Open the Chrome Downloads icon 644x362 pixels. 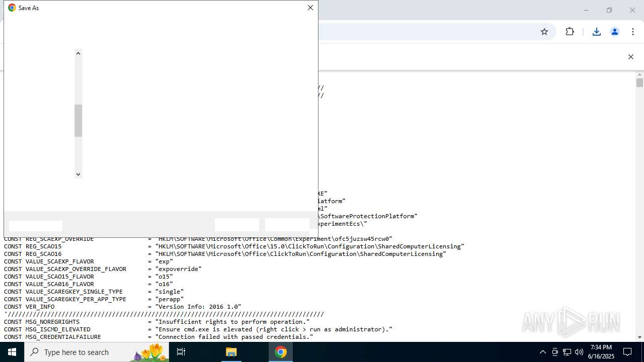pos(597,32)
